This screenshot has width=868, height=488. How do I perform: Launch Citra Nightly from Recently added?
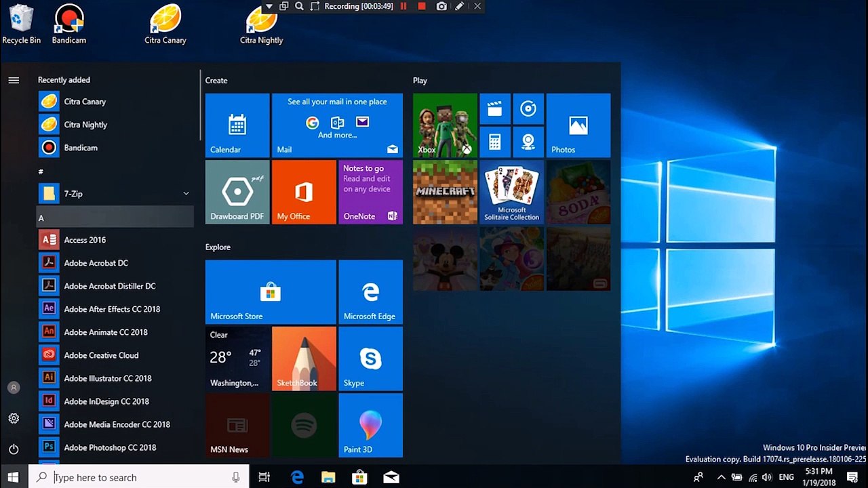point(115,125)
